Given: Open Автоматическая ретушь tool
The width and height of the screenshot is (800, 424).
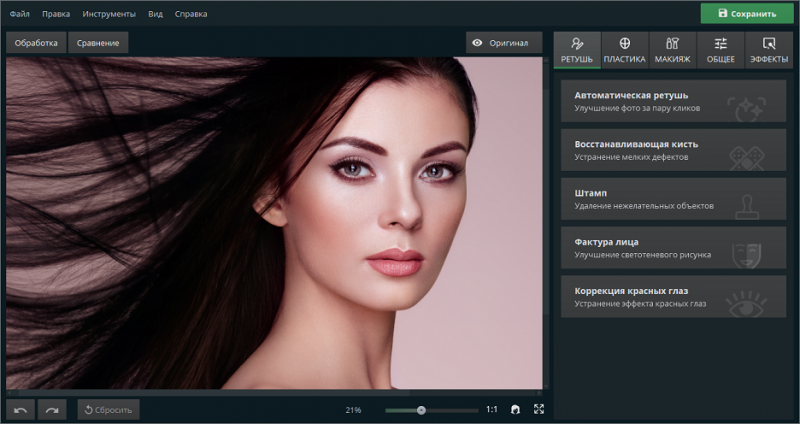Looking at the screenshot, I should click(x=673, y=101).
